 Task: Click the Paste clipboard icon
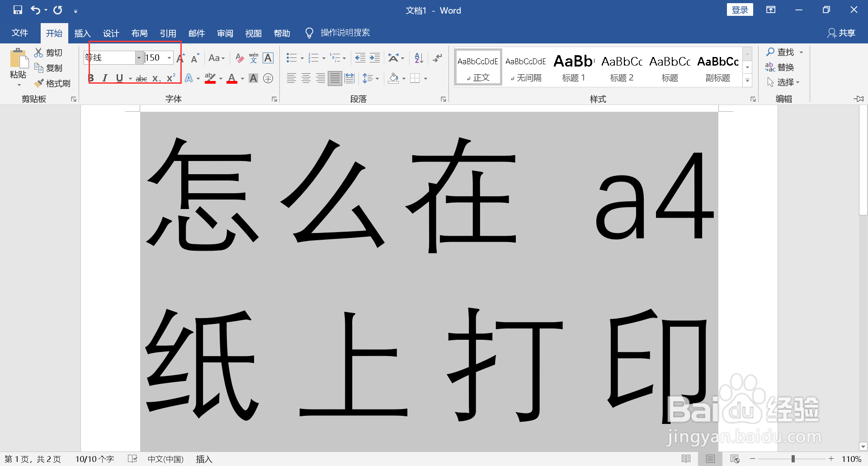19,59
